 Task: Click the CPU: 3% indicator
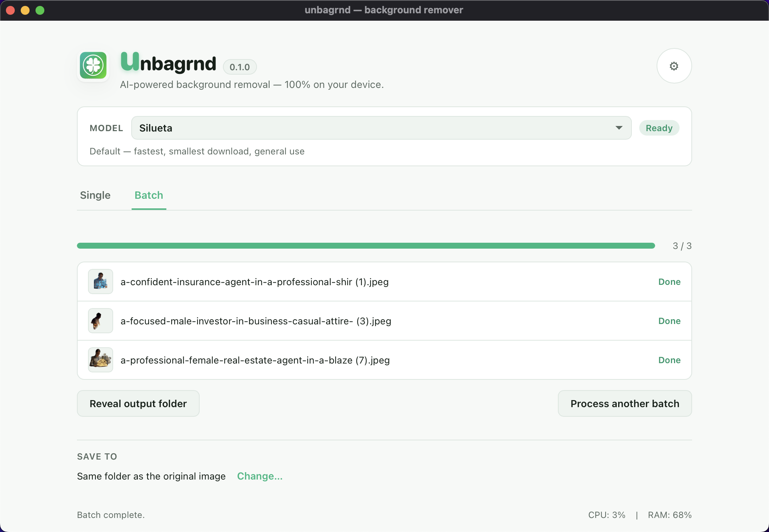tap(607, 515)
